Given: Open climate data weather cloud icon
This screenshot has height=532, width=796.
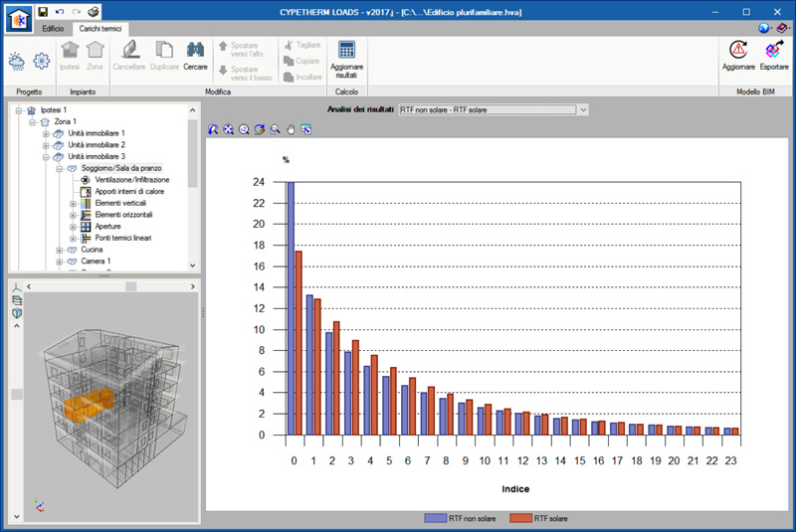Looking at the screenshot, I should pos(17,61).
